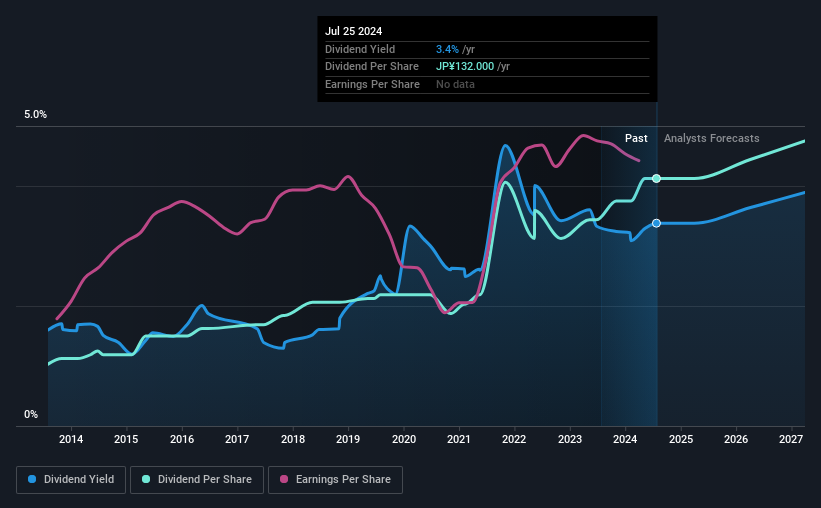The height and width of the screenshot is (508, 821).
Task: Click the 2018 x-axis label
Action: click(293, 439)
